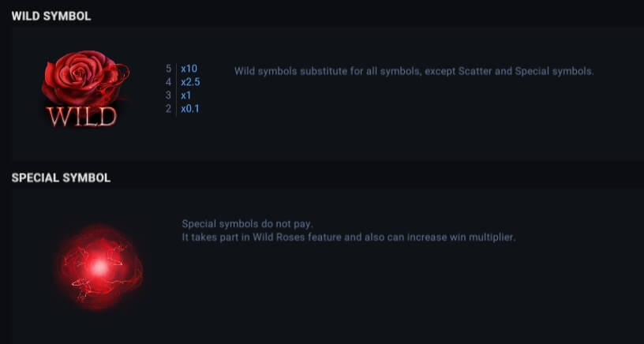
Task: Click the number 4 in the paytable
Action: tap(168, 82)
